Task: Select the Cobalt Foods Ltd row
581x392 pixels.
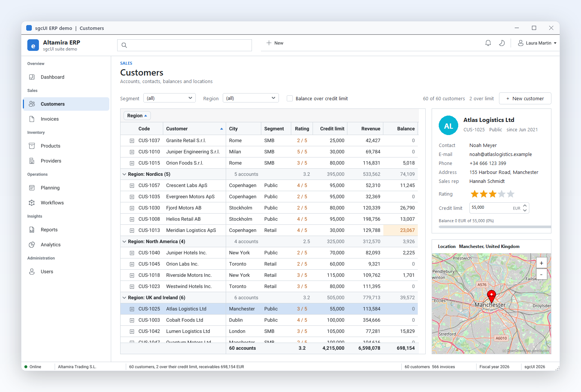Action: point(269,320)
